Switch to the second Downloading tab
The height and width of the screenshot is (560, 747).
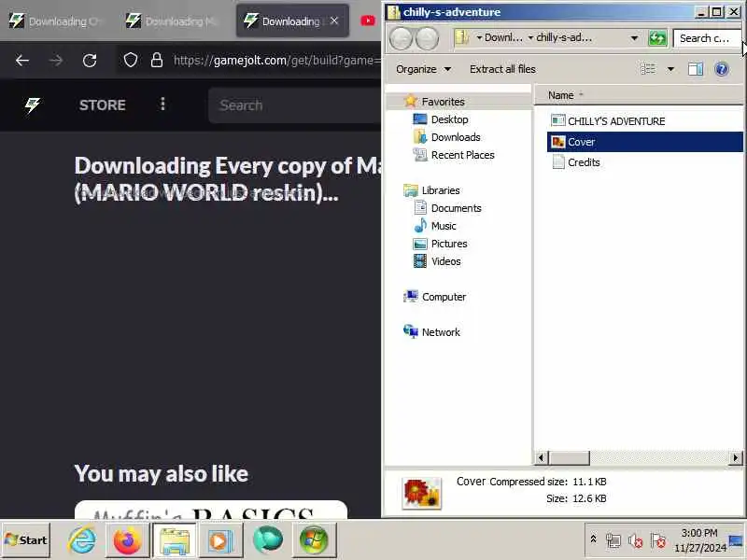coord(173,21)
